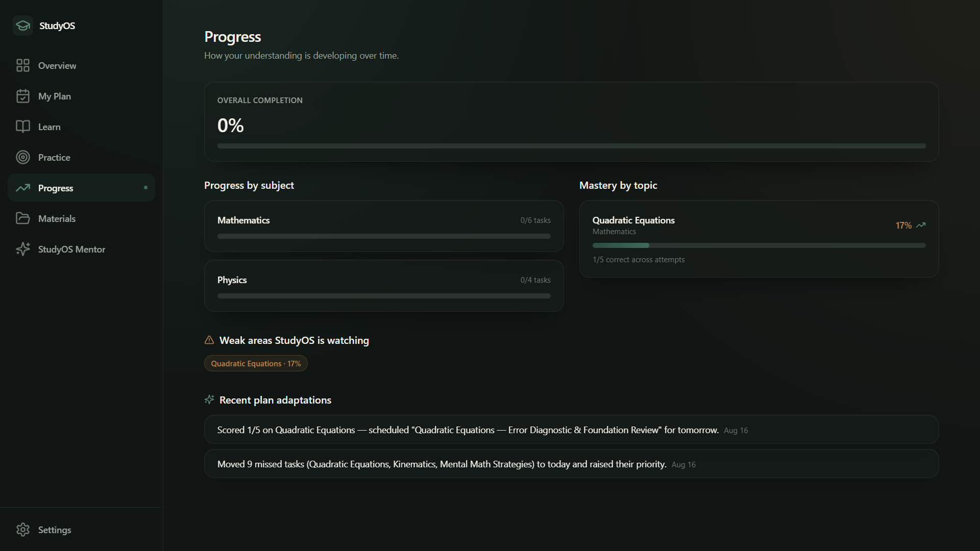Screen dimensions: 980x551
Task: Click the Quadratic Equations mastery bar
Action: pyautogui.click(x=759, y=245)
